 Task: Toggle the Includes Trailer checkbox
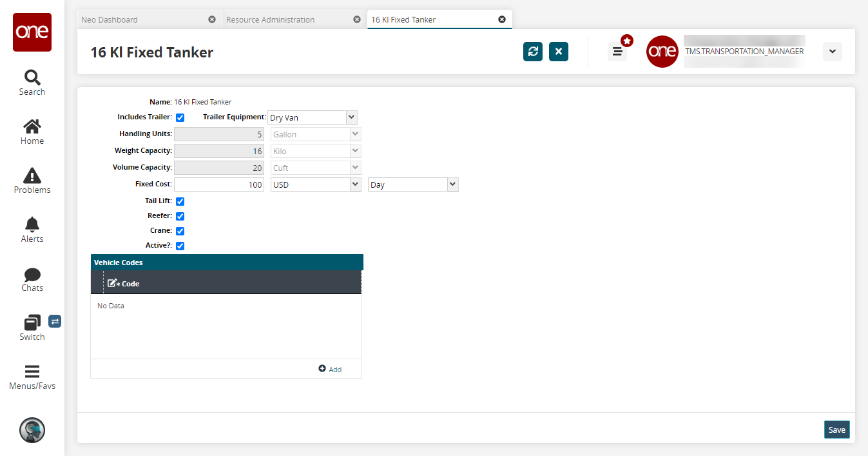(x=180, y=117)
